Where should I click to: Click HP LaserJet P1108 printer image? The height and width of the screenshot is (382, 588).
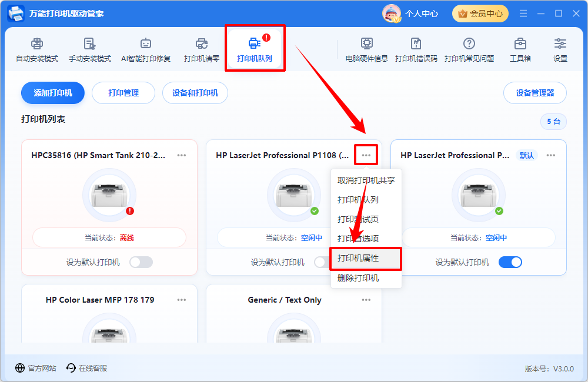(293, 195)
